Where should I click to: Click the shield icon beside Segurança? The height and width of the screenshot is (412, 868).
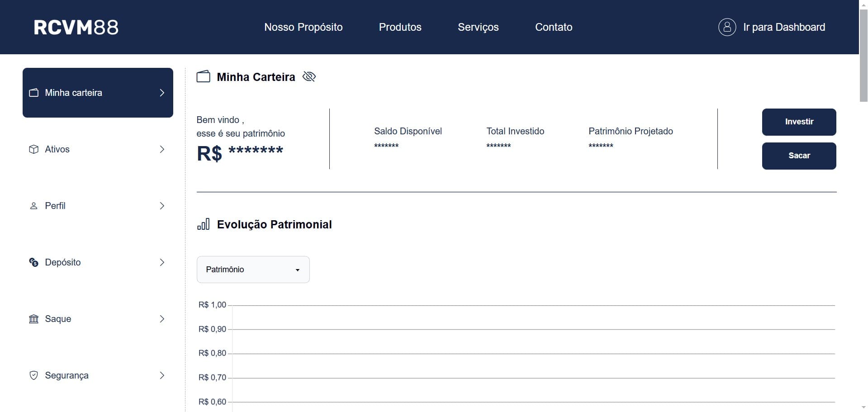click(34, 375)
